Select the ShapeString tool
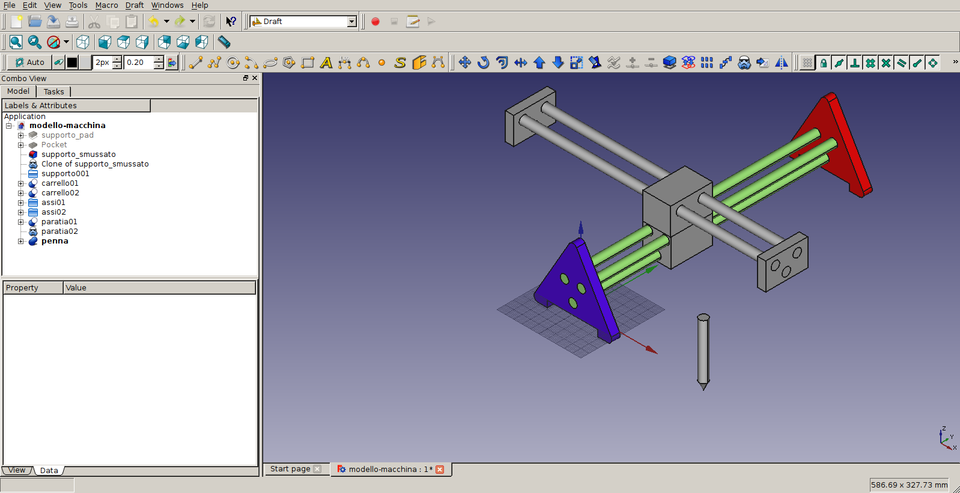The width and height of the screenshot is (960, 493). tap(400, 62)
